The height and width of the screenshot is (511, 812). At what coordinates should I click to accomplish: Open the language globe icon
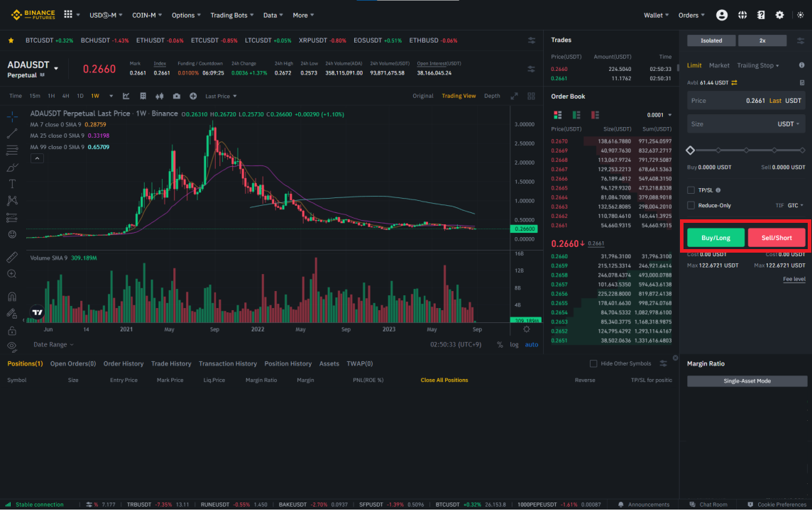742,15
